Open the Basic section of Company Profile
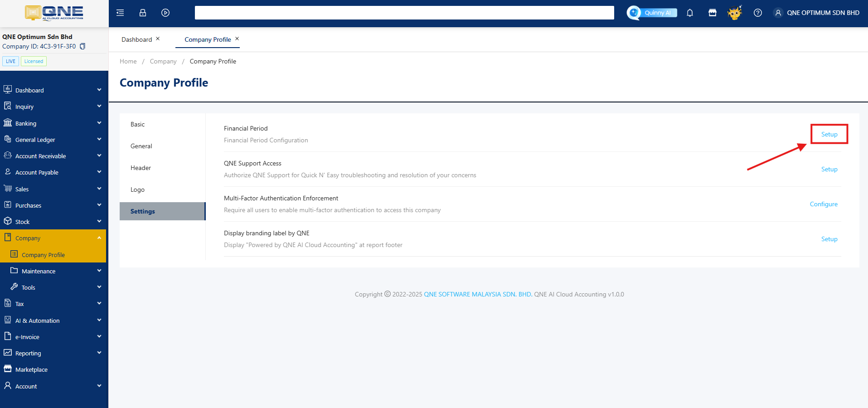 pyautogui.click(x=162, y=124)
